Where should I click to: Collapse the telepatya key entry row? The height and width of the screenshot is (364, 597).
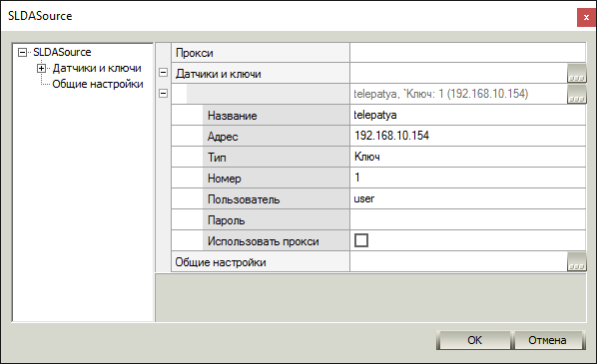pos(163,93)
